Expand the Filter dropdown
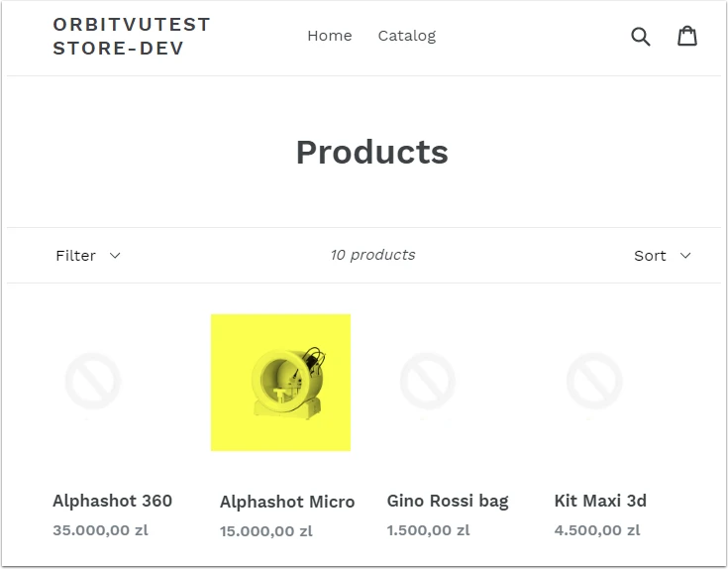This screenshot has height=569, width=728. click(x=88, y=256)
